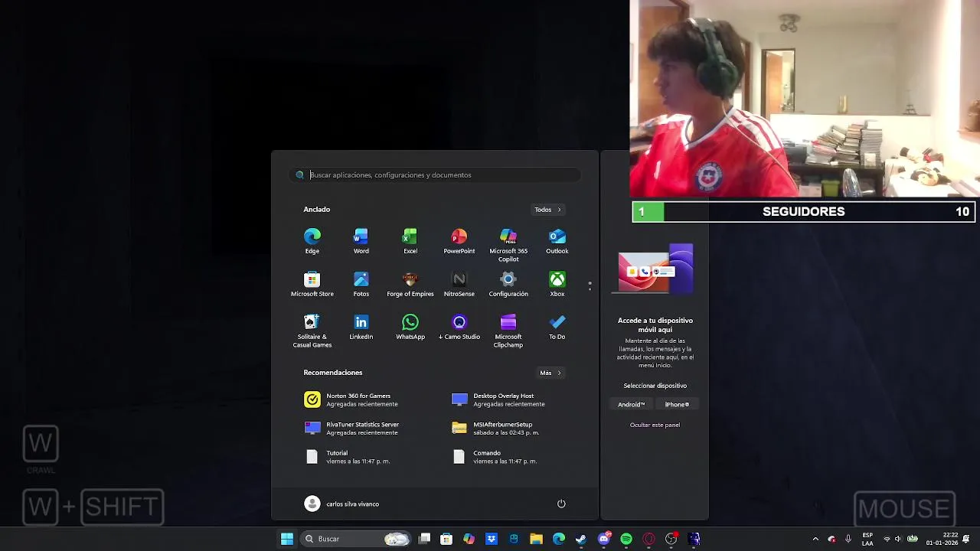Select the Android device option

pos(632,404)
